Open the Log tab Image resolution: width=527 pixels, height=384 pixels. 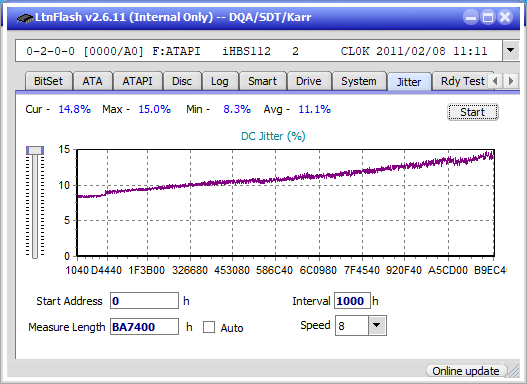(x=220, y=81)
